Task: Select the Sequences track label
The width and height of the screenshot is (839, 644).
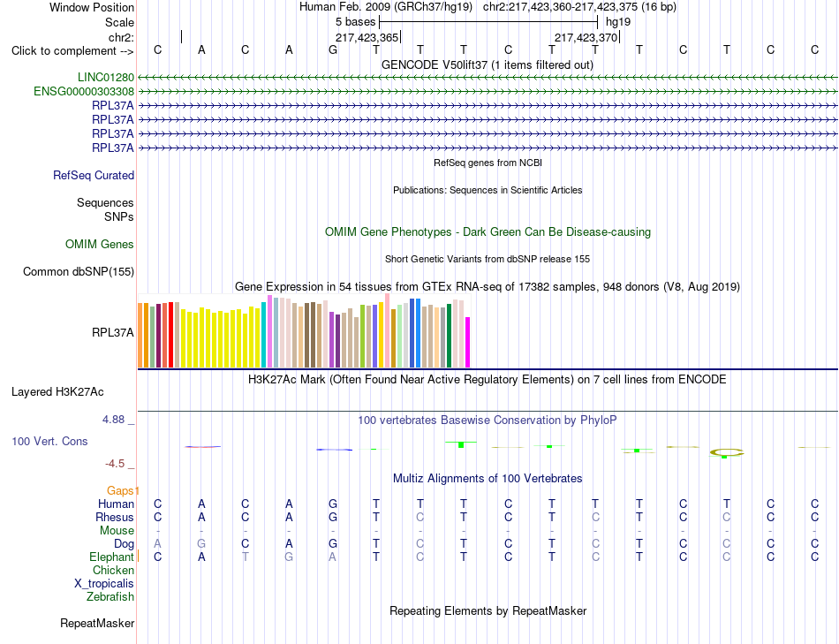Action: (105, 203)
